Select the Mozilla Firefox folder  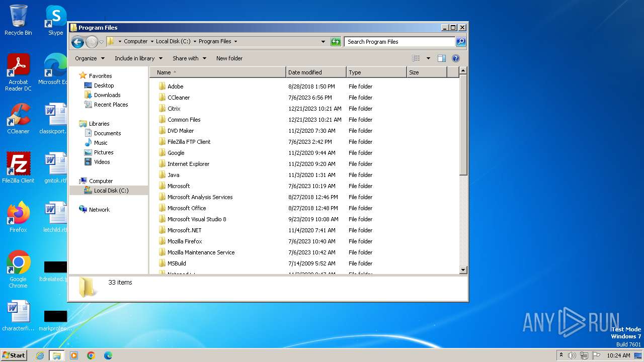click(185, 241)
